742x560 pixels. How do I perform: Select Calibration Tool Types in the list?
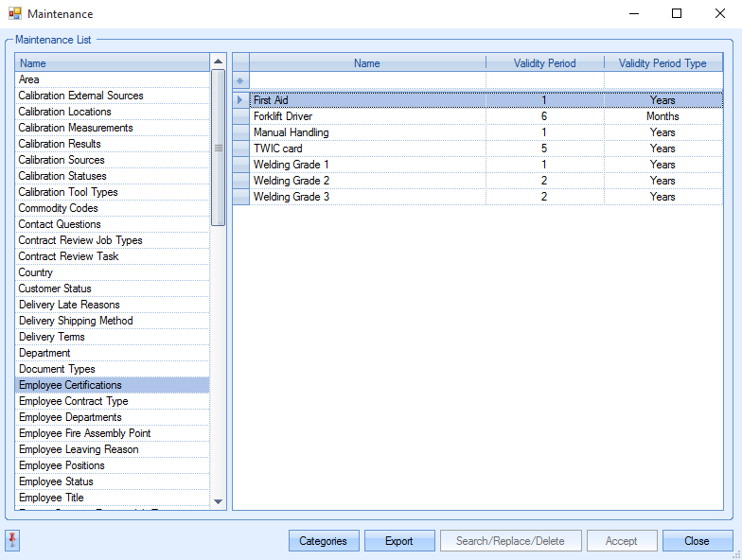(68, 192)
